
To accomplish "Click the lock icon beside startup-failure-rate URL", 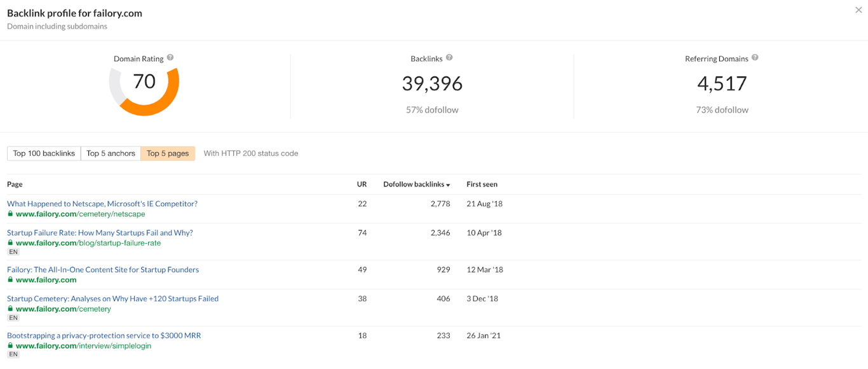I will (x=10, y=243).
